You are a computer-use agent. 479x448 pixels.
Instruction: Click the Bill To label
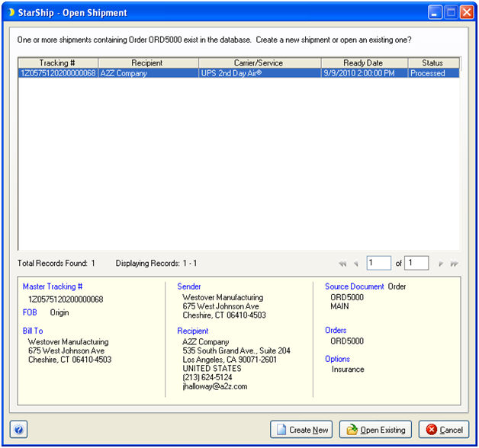coord(33,331)
